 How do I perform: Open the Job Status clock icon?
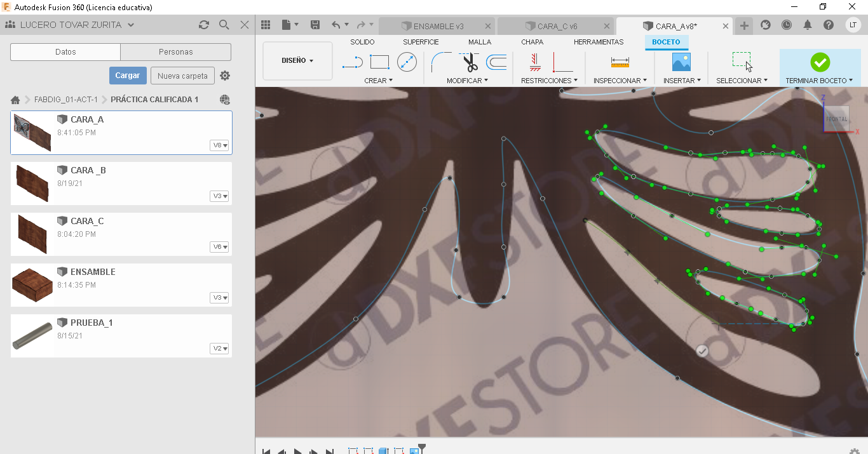coord(787,25)
